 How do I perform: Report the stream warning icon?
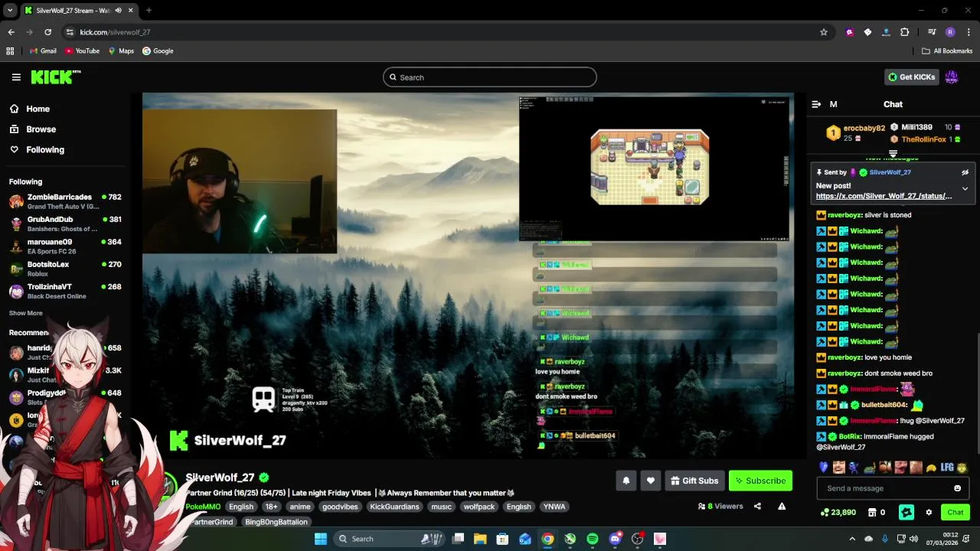click(782, 506)
